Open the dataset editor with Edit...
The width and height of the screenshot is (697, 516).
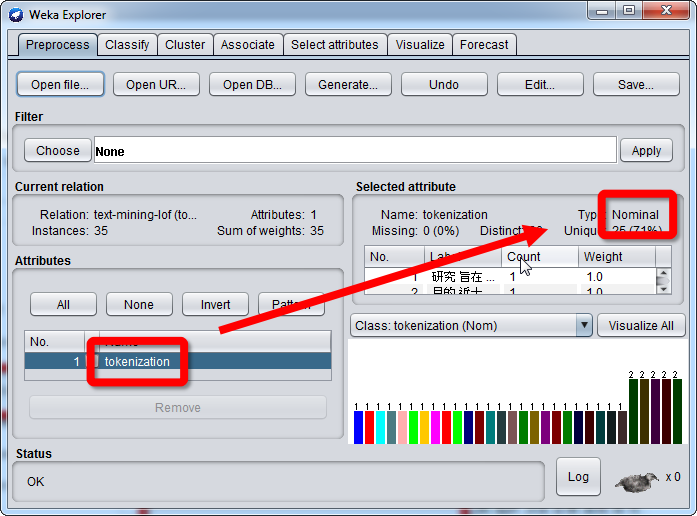540,84
